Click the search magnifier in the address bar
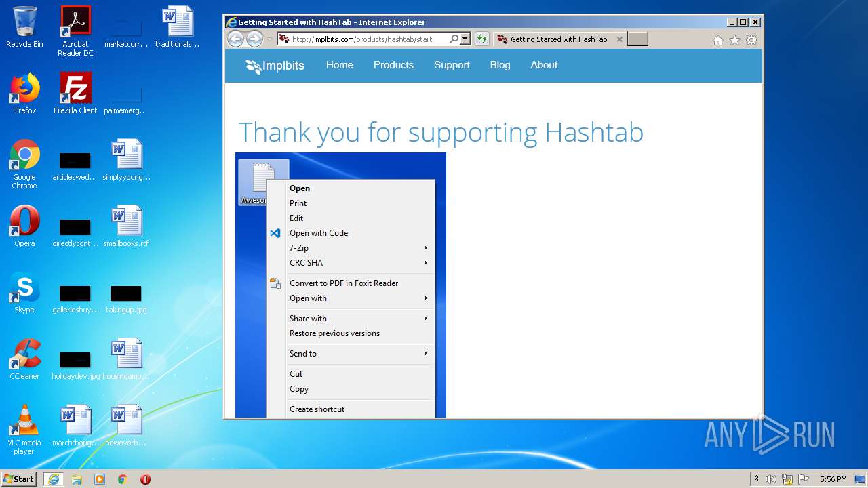The image size is (868, 488). (x=454, y=39)
